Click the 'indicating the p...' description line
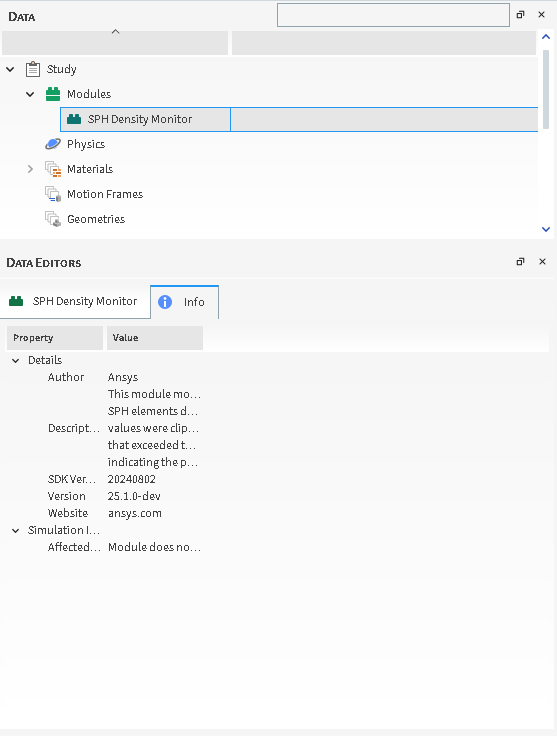 pos(153,462)
